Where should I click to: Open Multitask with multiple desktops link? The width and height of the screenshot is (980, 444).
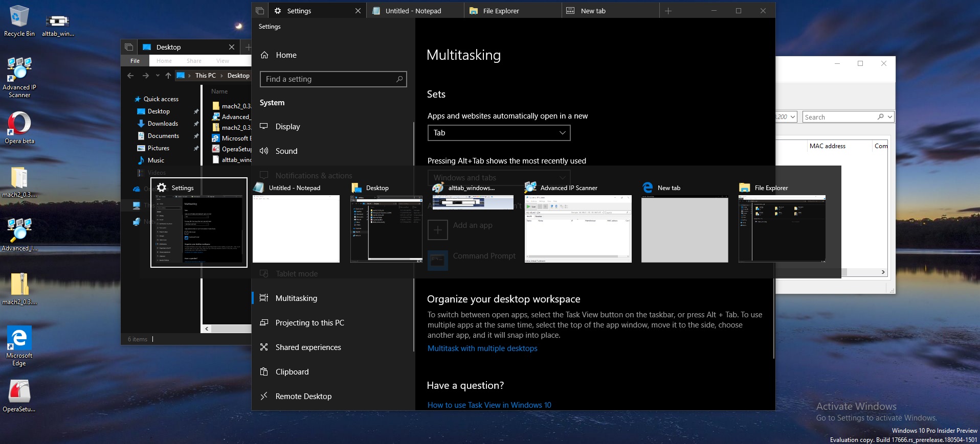tap(482, 348)
